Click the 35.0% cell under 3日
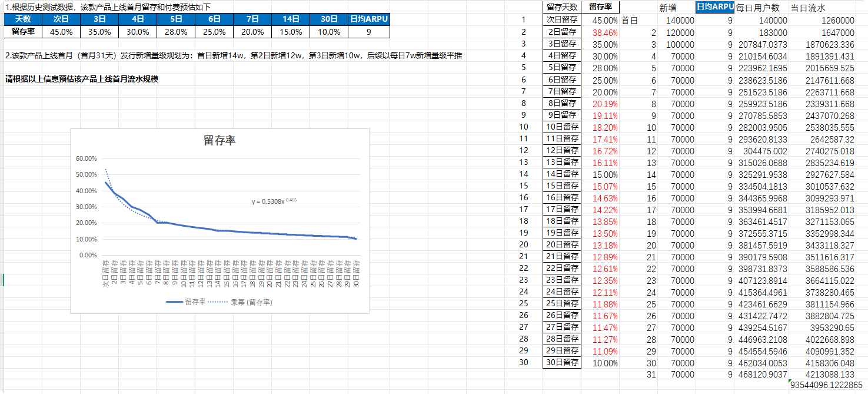This screenshot has width=868, height=394. [99, 32]
